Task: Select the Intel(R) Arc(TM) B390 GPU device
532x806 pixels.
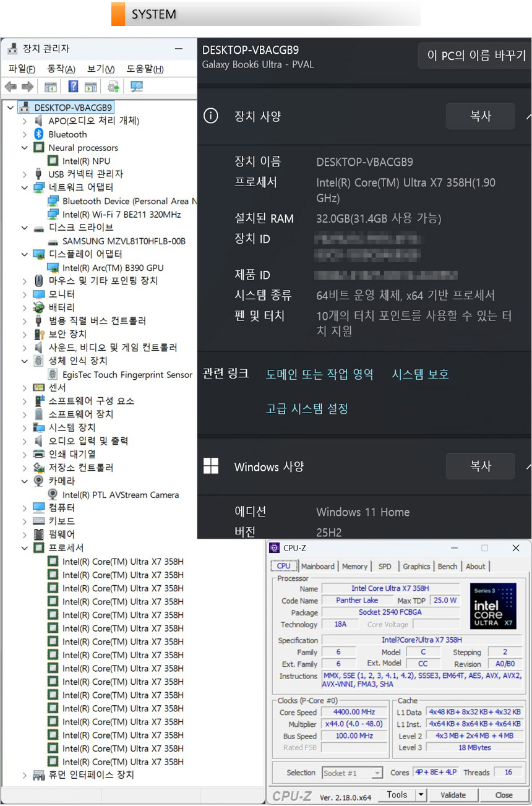Action: [113, 268]
